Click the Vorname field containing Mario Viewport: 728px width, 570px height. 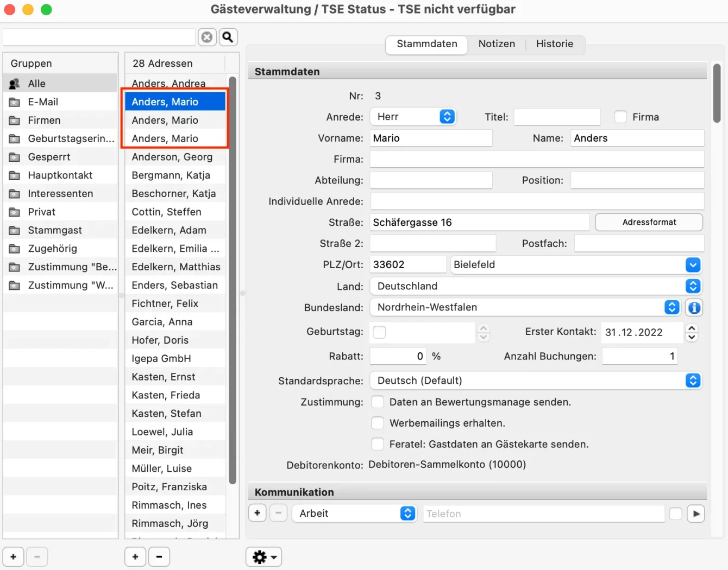pyautogui.click(x=431, y=138)
